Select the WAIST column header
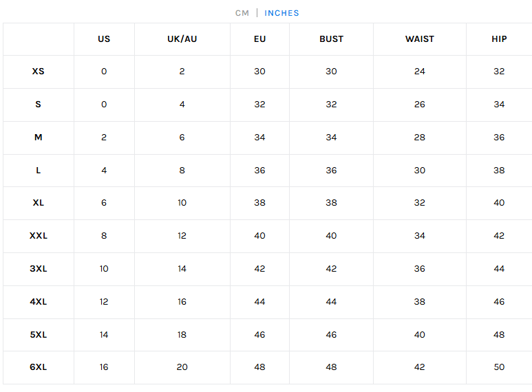 [x=420, y=39]
